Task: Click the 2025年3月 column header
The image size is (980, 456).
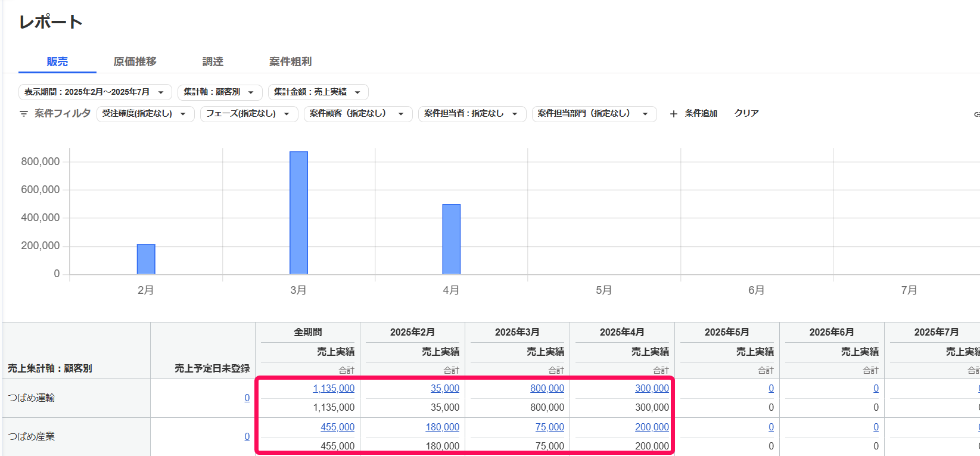Action: coord(517,332)
